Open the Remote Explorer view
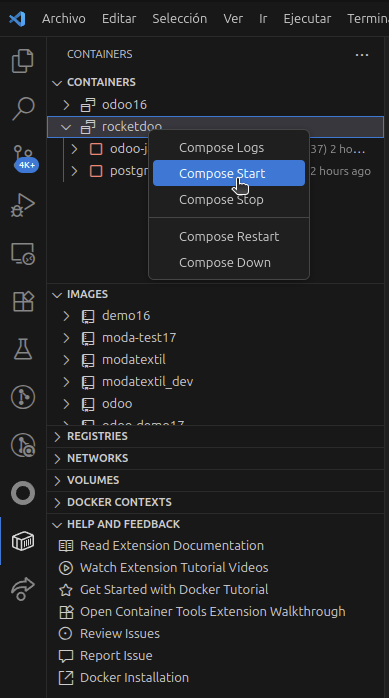The width and height of the screenshot is (389, 698). [x=23, y=253]
